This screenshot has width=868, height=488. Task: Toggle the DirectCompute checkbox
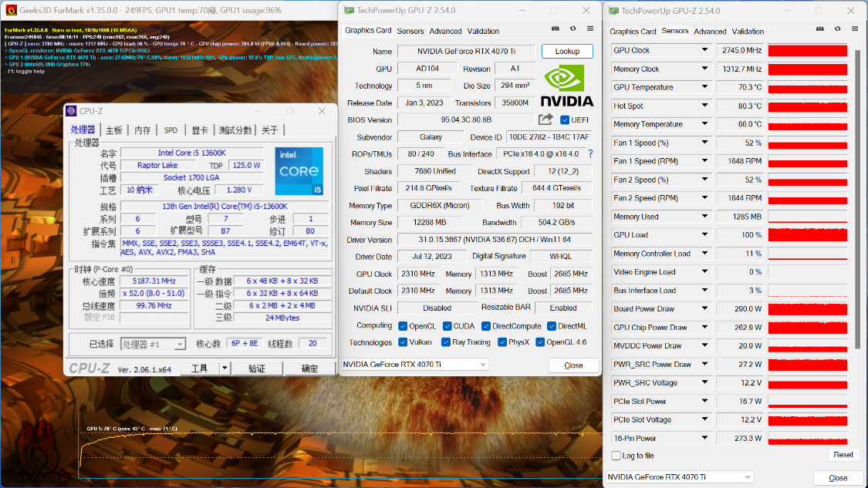(486, 326)
